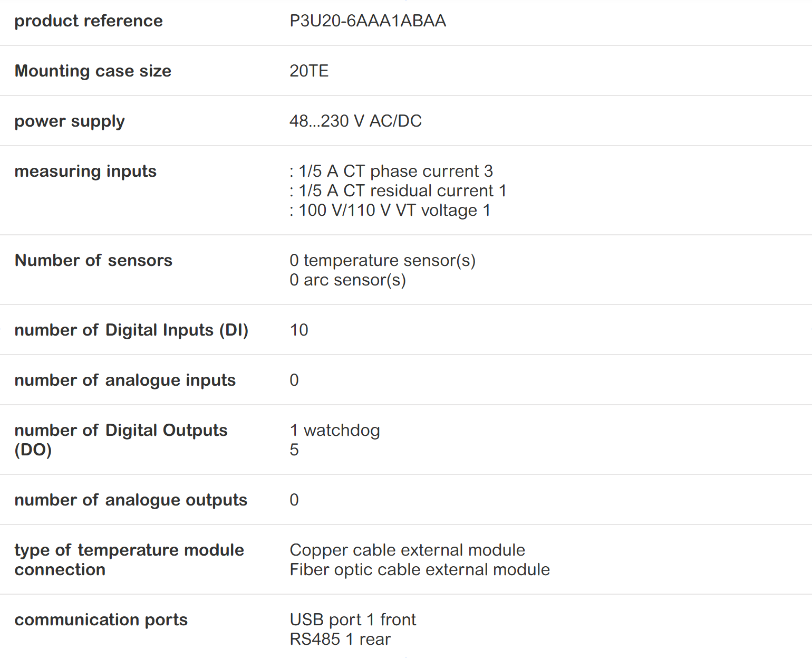Click the "CT phase current 3" line
The image size is (812, 658).
pos(391,171)
